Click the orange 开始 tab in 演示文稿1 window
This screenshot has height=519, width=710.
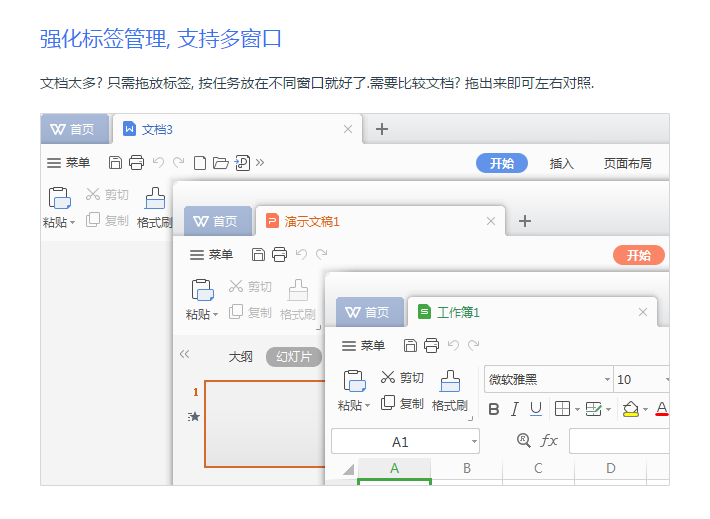[638, 255]
